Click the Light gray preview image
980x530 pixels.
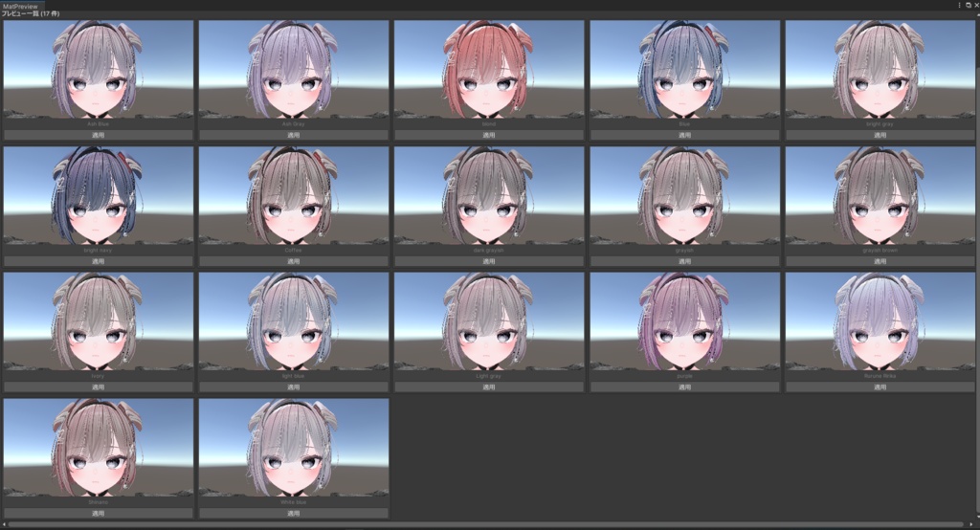tap(489, 321)
